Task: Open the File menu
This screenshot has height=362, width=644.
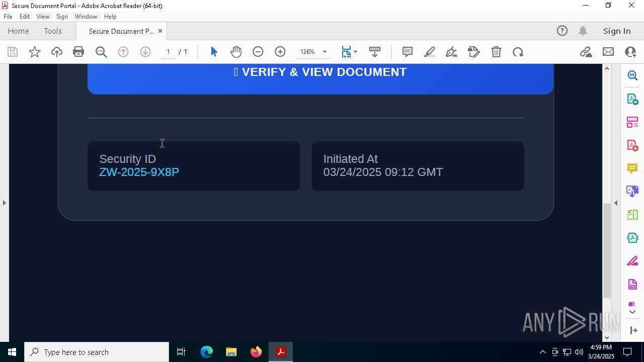Action: coord(8,17)
